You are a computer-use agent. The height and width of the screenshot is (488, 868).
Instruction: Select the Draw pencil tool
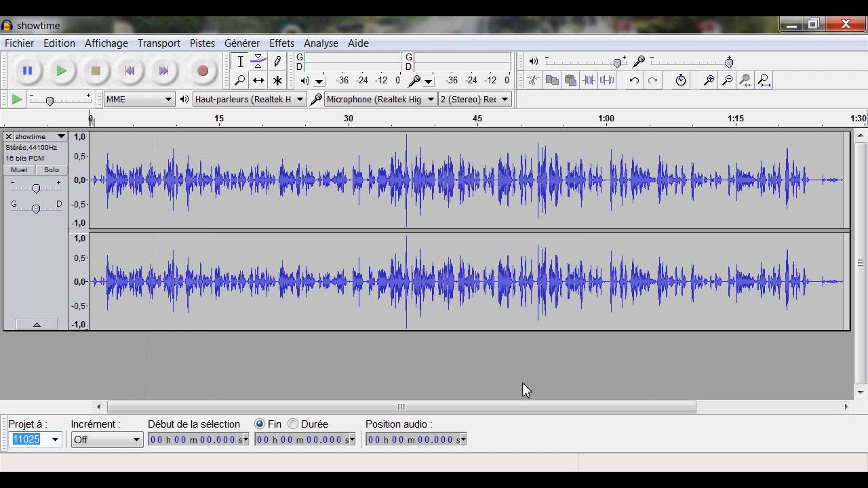pyautogui.click(x=277, y=62)
